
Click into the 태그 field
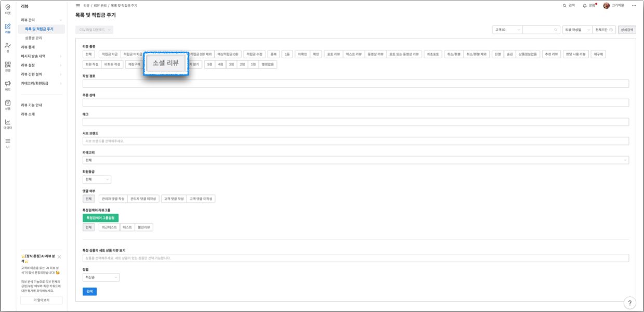(356, 122)
